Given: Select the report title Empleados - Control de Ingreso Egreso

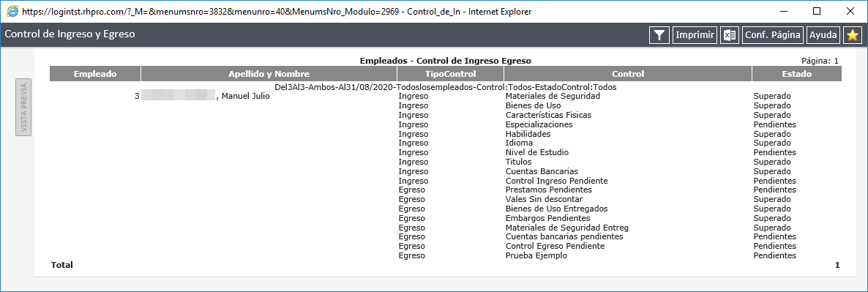Looking at the screenshot, I should tap(446, 61).
